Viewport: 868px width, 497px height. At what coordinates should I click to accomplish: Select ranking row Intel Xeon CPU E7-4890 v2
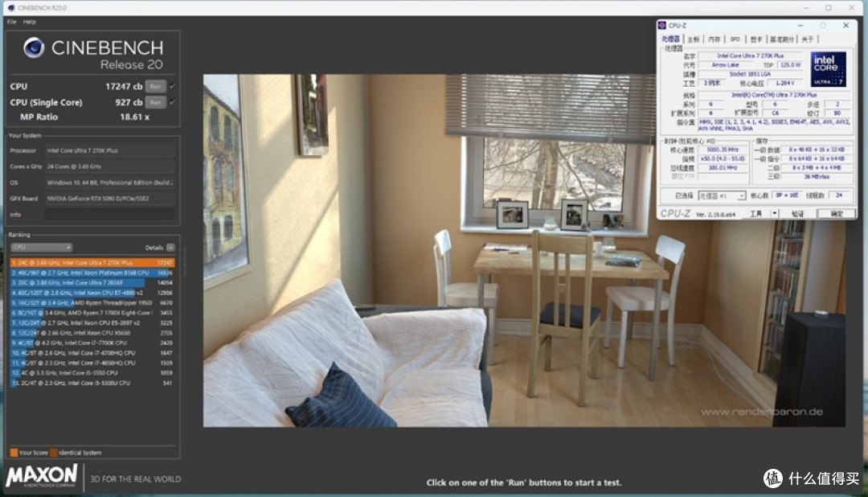[92, 293]
